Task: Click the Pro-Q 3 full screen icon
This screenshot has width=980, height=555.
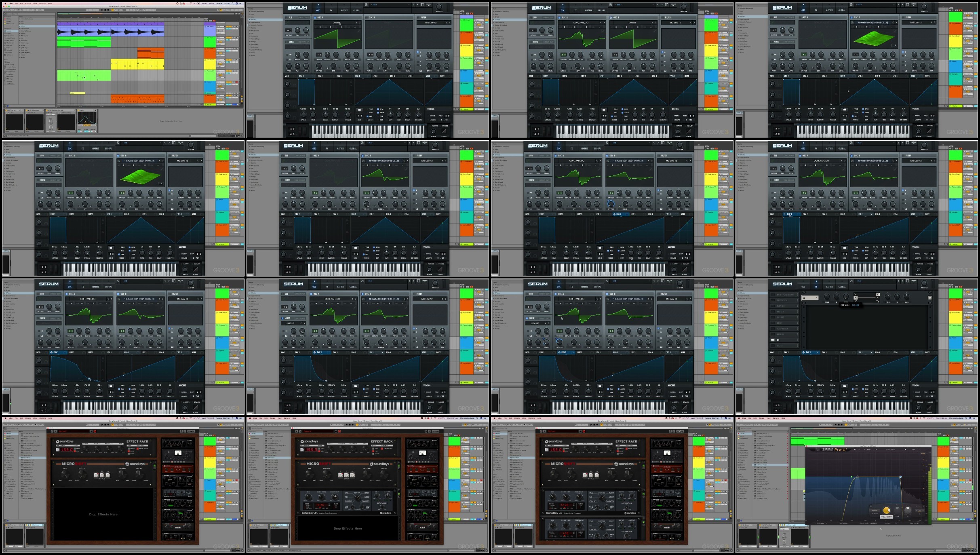Action: pos(920,449)
